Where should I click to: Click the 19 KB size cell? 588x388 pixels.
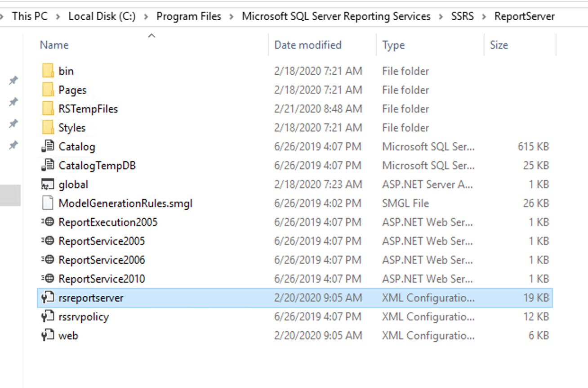click(536, 298)
